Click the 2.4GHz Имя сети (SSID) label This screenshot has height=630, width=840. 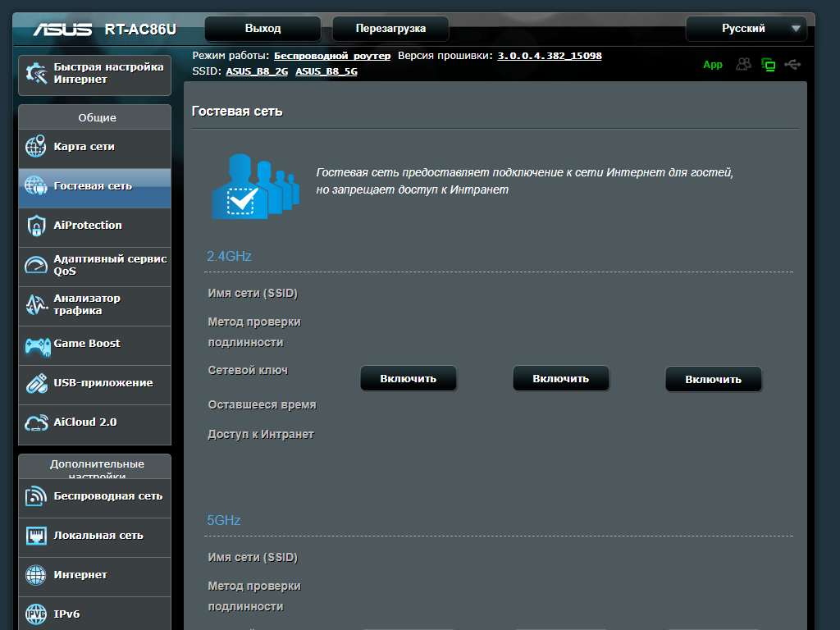(253, 293)
